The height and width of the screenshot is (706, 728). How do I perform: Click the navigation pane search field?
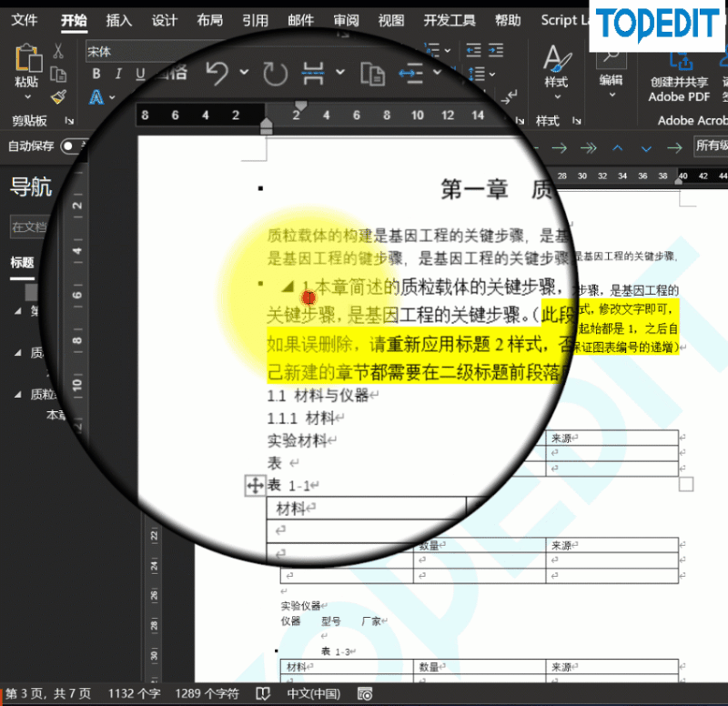coord(30,227)
